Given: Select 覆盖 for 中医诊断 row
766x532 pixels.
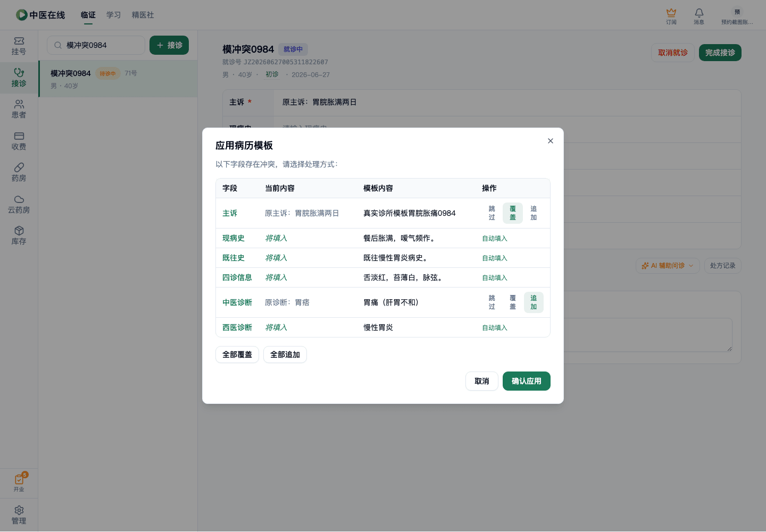Looking at the screenshot, I should pyautogui.click(x=513, y=302).
